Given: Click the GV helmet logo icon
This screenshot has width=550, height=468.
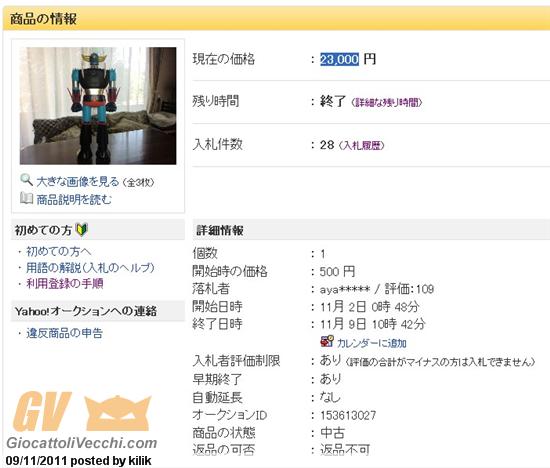Looking at the screenshot, I should [118, 413].
